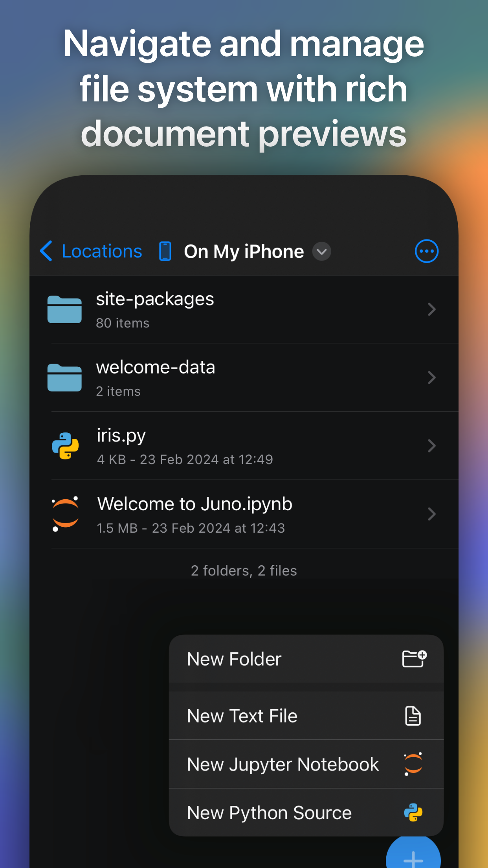Expand welcome-data via its right chevron

pos(432,377)
